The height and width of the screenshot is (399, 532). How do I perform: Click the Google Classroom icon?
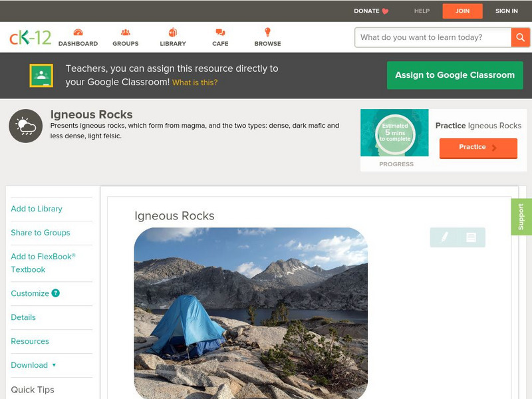tap(41, 75)
